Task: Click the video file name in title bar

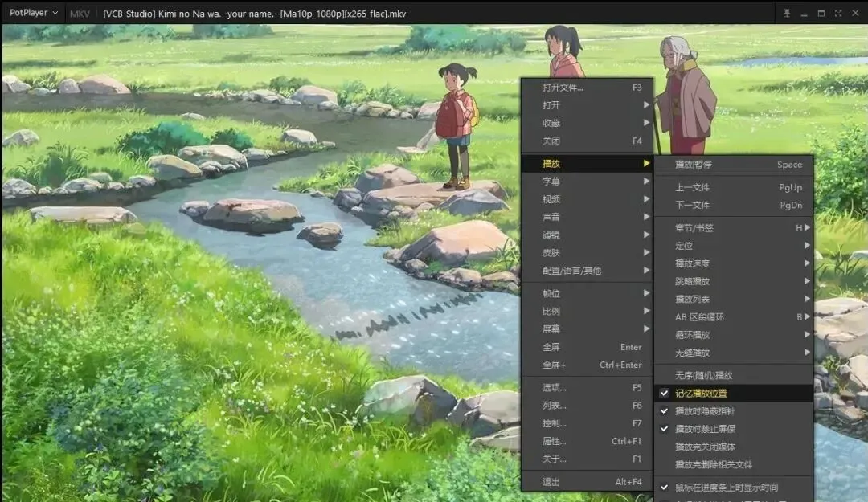Action: [x=255, y=14]
